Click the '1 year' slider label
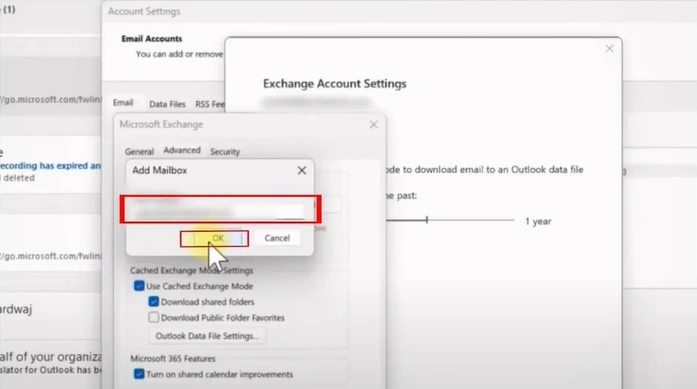The image size is (697, 389). (538, 221)
